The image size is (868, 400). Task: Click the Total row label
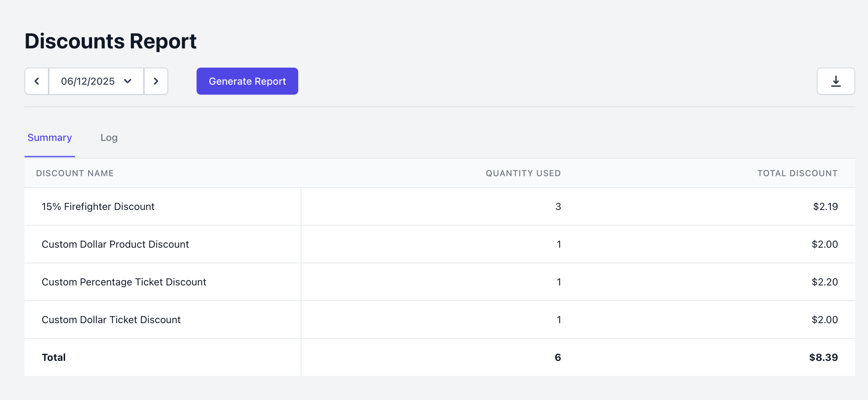pos(54,358)
